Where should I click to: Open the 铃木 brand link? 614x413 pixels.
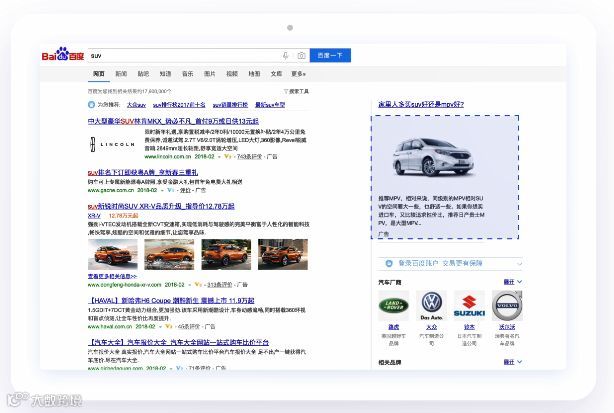(x=469, y=327)
